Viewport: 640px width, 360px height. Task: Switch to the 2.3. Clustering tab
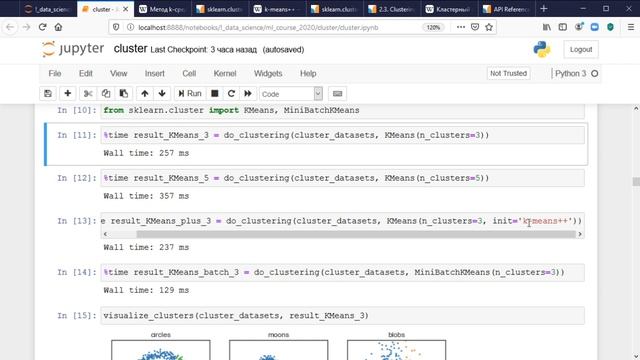coord(391,9)
